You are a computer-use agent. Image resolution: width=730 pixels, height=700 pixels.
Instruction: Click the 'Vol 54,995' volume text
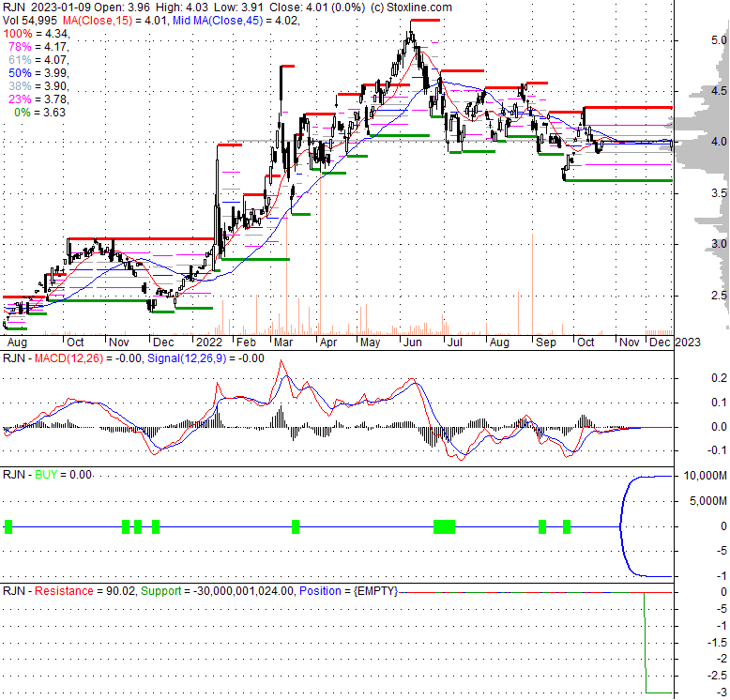[x=30, y=21]
